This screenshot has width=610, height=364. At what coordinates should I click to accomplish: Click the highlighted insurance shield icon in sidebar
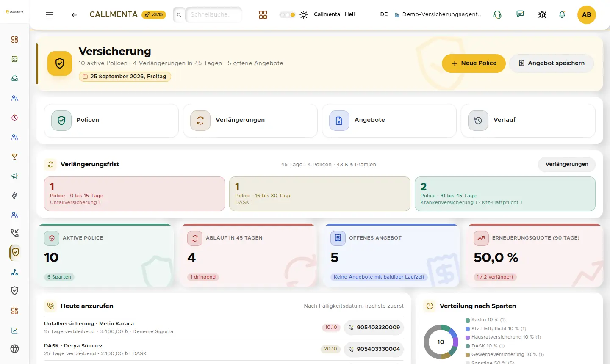15,252
